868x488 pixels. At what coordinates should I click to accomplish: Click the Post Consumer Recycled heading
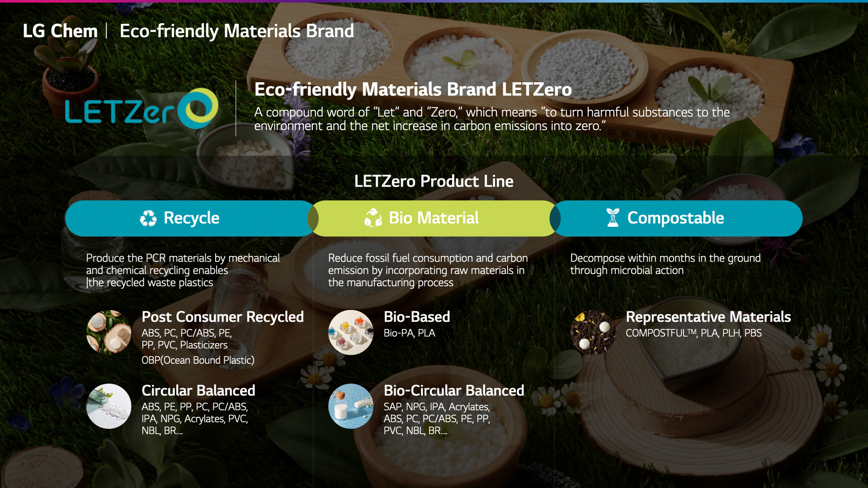[x=222, y=317]
